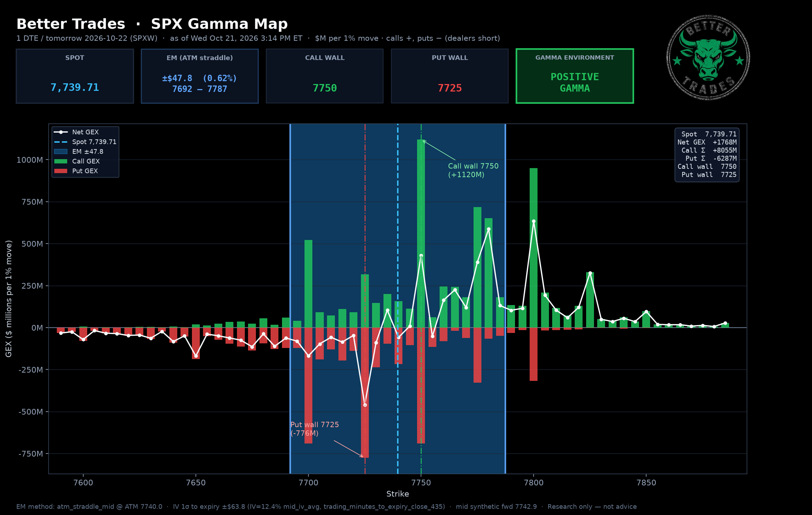
Task: Click the EM method footer note
Action: 326,507
